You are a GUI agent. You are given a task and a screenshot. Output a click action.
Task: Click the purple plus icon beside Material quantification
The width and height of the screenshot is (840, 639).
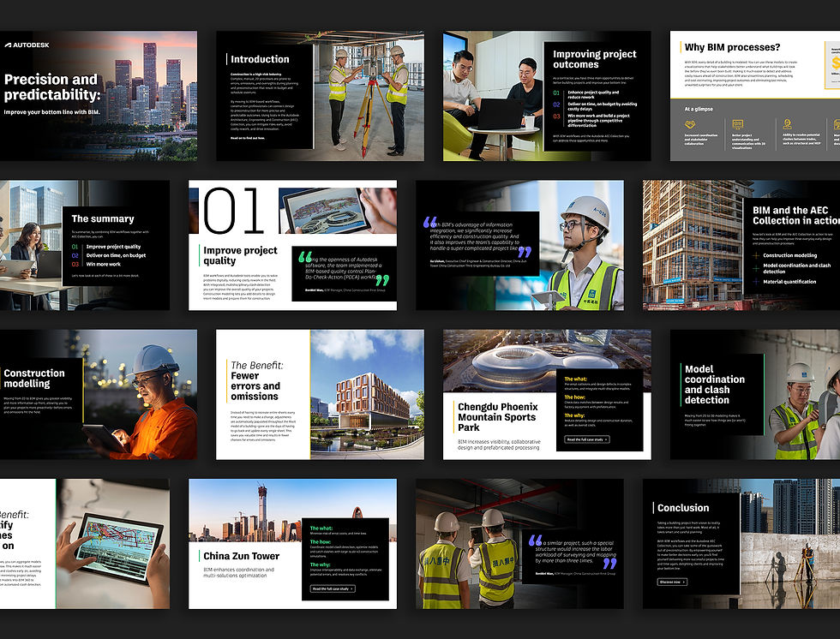tap(756, 280)
